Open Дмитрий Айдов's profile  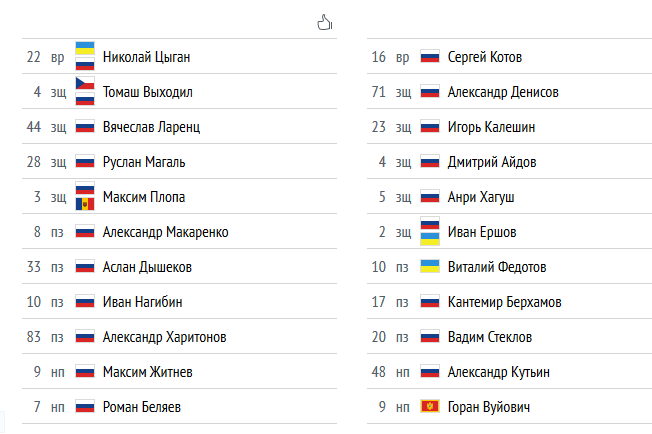click(x=491, y=162)
